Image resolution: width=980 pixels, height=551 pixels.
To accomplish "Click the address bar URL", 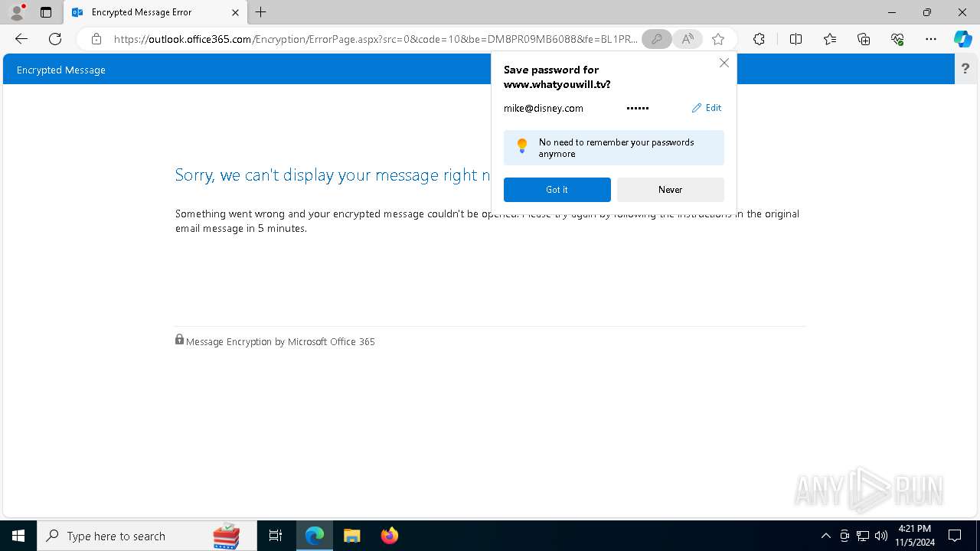I will 375,39.
